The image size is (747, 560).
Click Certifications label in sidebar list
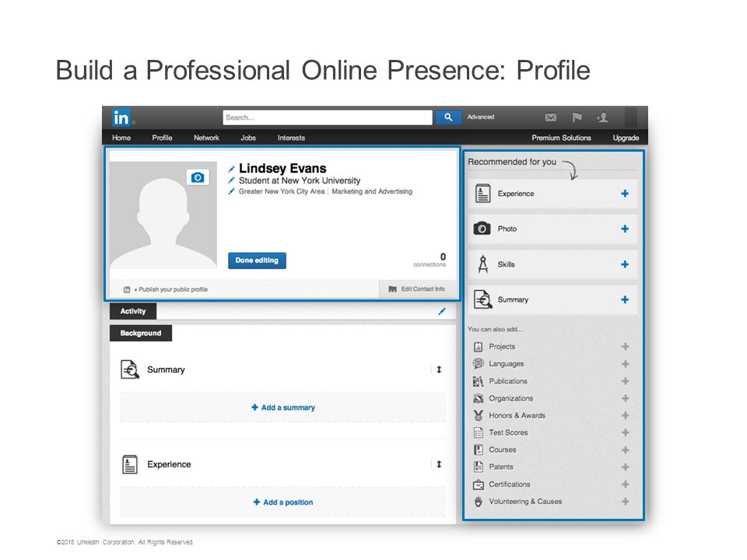pos(510,485)
